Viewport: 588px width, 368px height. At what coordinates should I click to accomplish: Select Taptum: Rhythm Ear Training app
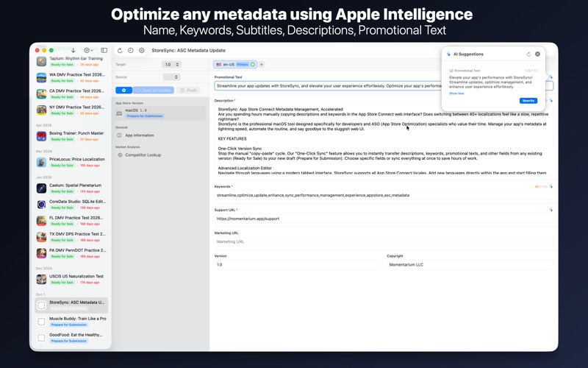click(x=71, y=61)
